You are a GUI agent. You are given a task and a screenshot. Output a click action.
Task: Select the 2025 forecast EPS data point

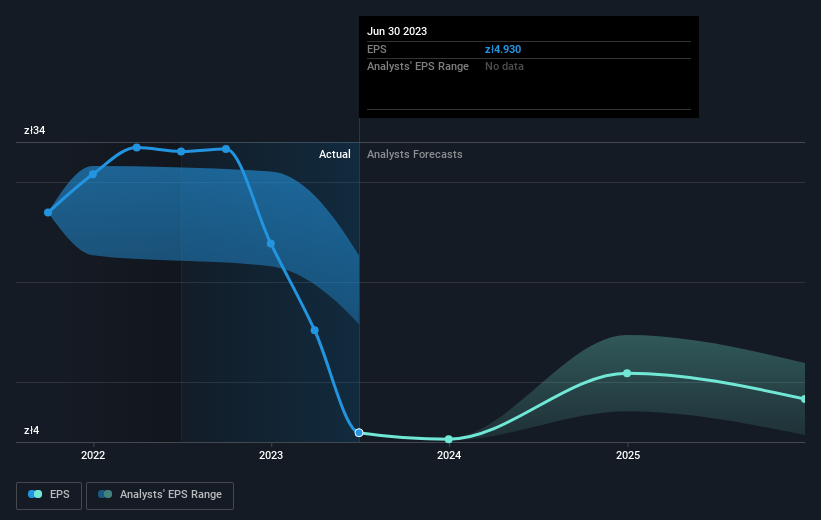[627, 373]
